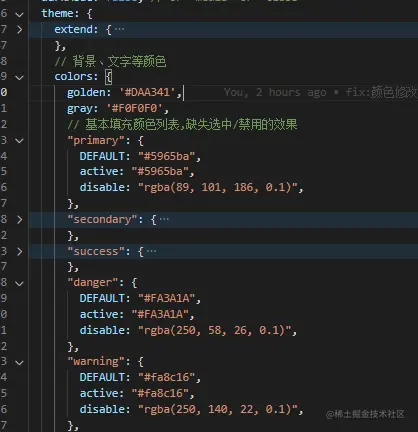Screen dimensions: 418x432
Task: Place cursor on golden '#DAA341' value
Action: tap(148, 92)
